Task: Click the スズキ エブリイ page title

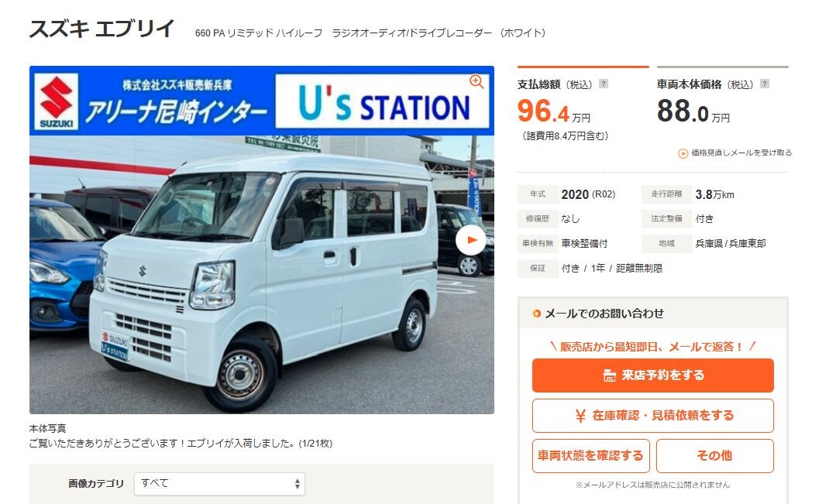Action: (x=101, y=29)
